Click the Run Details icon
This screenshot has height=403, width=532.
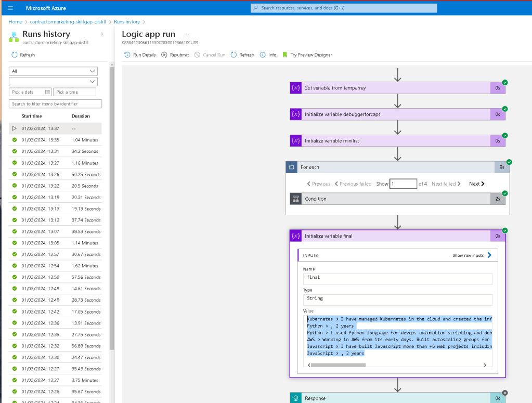[x=127, y=55]
